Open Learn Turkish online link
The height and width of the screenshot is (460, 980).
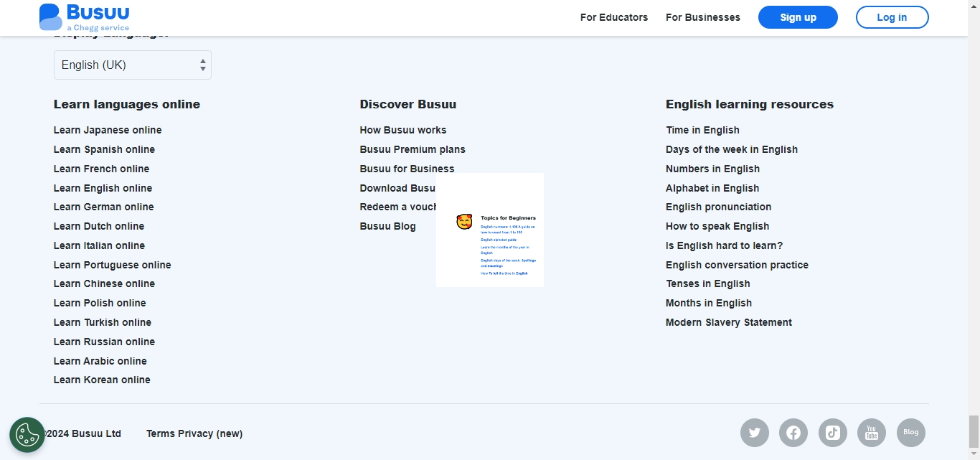pos(103,322)
